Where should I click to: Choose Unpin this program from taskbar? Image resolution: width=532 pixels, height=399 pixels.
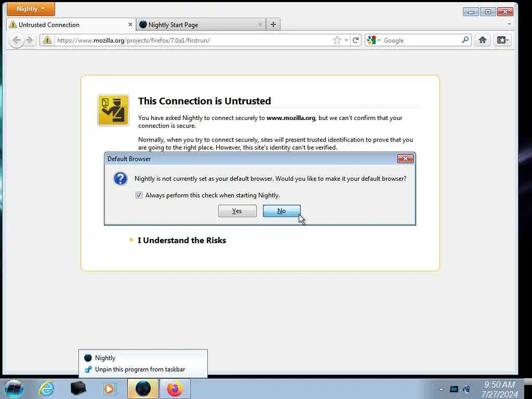coord(143,369)
